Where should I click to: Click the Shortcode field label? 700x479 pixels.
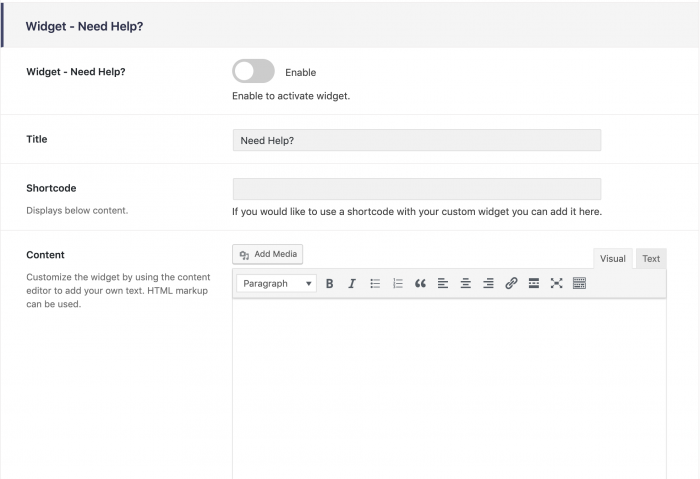click(x=51, y=188)
